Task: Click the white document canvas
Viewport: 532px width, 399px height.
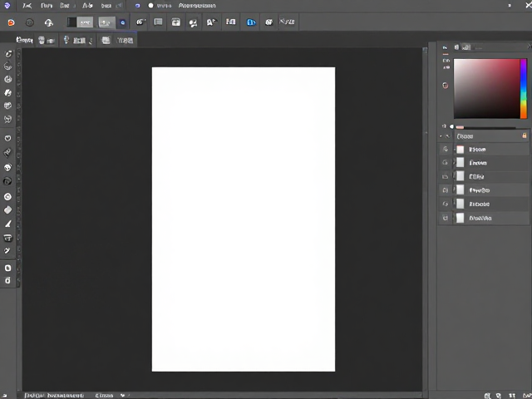Action: 244,219
